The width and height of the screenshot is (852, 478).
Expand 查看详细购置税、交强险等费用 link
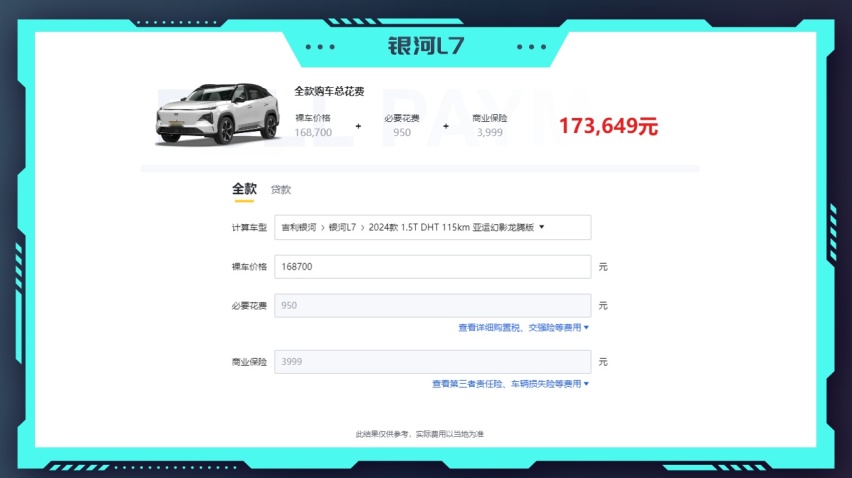[x=523, y=328]
